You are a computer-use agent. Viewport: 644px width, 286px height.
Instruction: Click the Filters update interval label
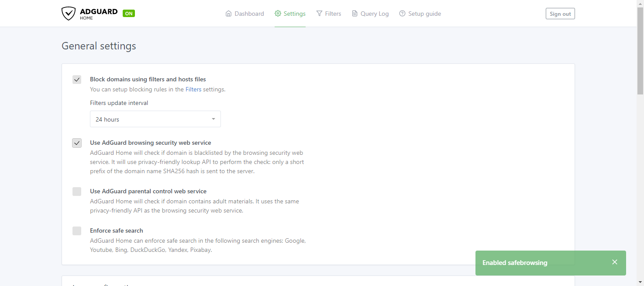(x=119, y=103)
